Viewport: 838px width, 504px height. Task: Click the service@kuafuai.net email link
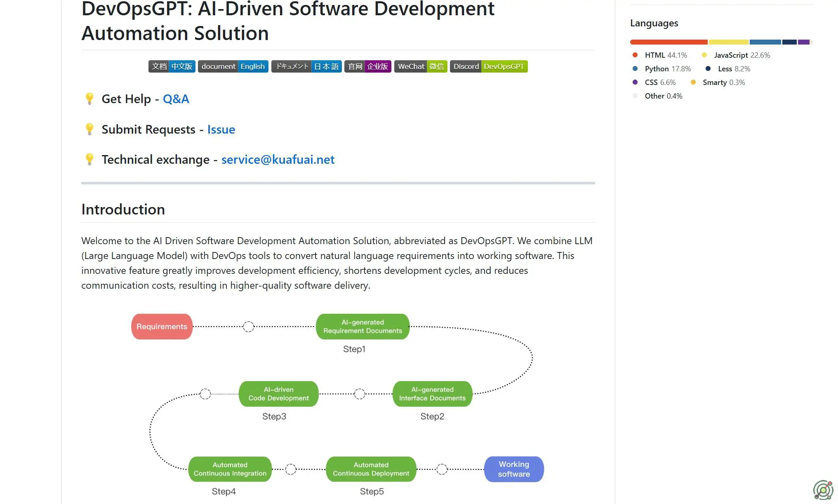(x=278, y=160)
